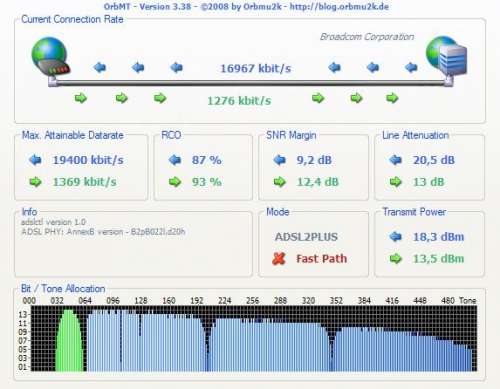Viewport: 500px width, 389px height.
Task: Click the 20,5 dB attenuation value
Action: click(434, 160)
